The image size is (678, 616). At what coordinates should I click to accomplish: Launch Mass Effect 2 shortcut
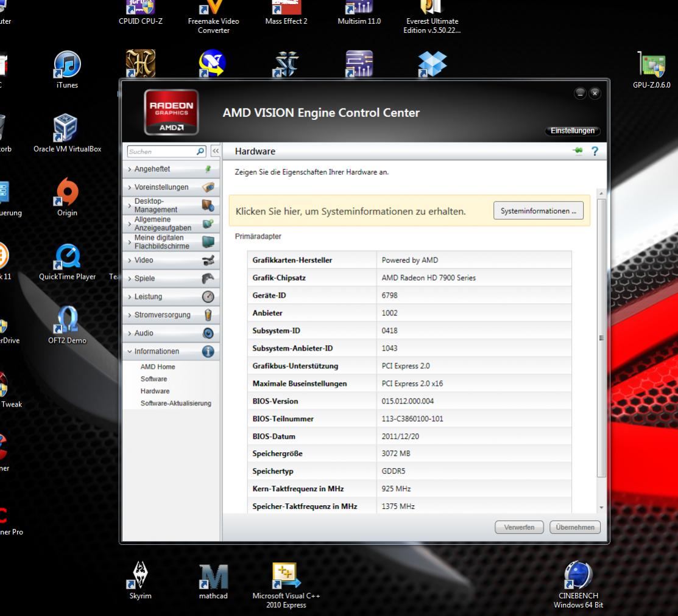point(286,12)
